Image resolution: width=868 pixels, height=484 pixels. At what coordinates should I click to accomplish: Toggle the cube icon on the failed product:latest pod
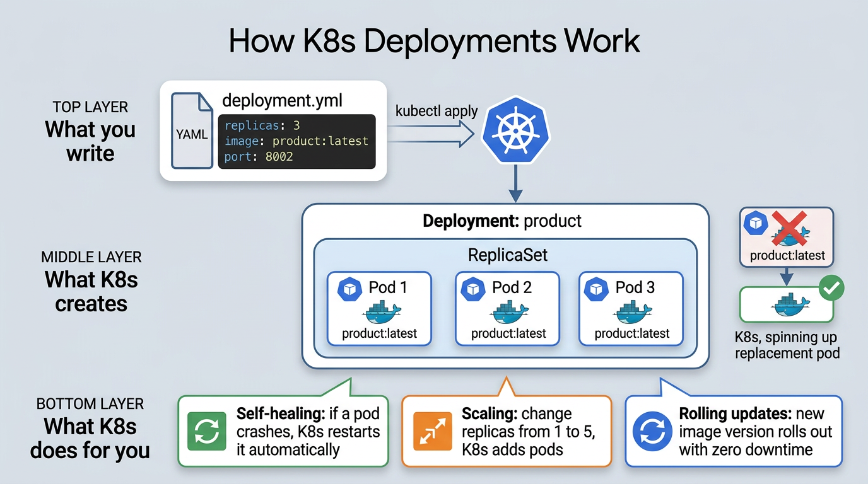(x=755, y=222)
